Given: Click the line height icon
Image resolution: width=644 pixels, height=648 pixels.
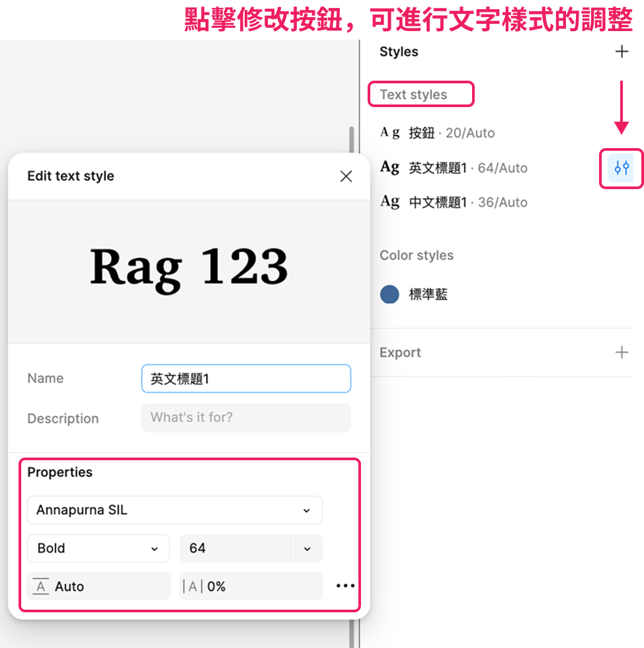Looking at the screenshot, I should click(x=41, y=587).
